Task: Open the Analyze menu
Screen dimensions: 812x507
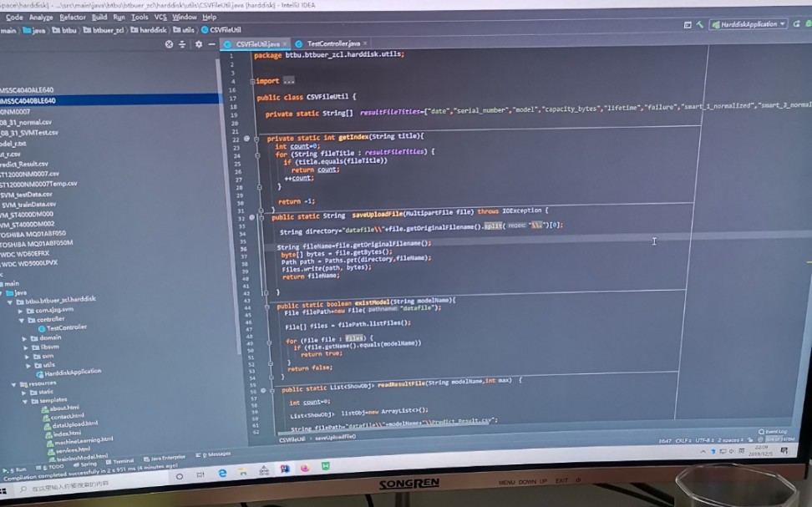Action: [x=41, y=17]
